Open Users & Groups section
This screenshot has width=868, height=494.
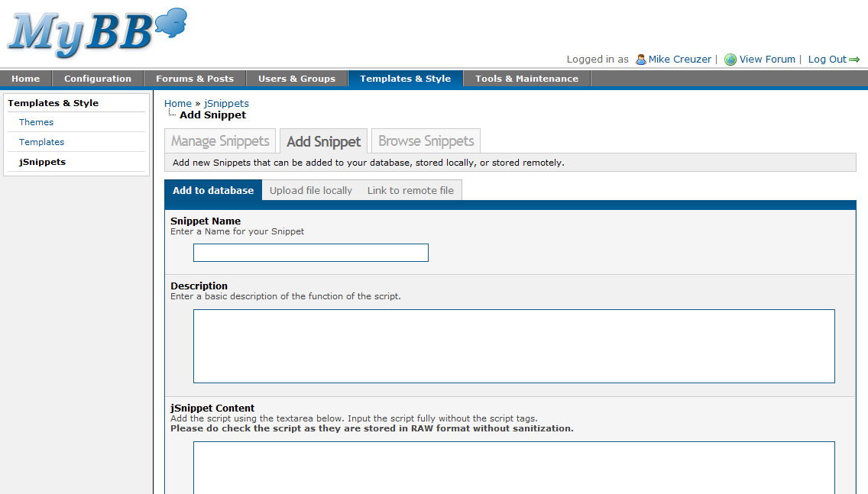pyautogui.click(x=296, y=79)
